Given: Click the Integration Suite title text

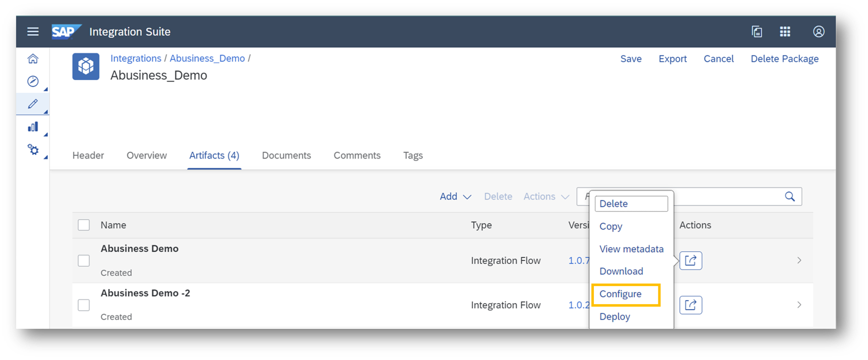Looking at the screenshot, I should [130, 32].
